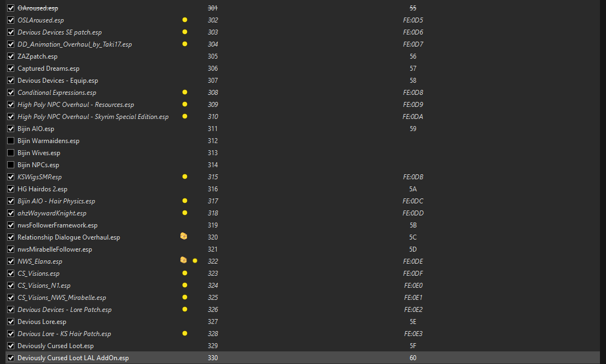Disable HG Hairdos 2.esp checkbox

11,189
